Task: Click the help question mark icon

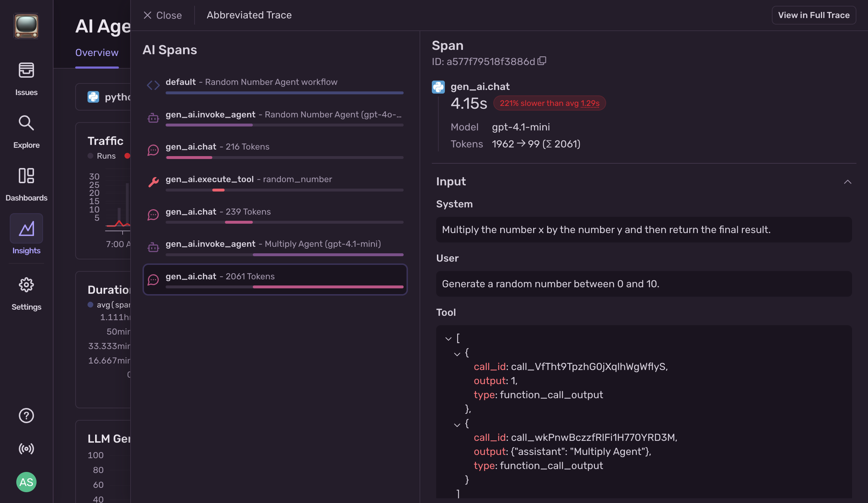Action: (x=26, y=416)
